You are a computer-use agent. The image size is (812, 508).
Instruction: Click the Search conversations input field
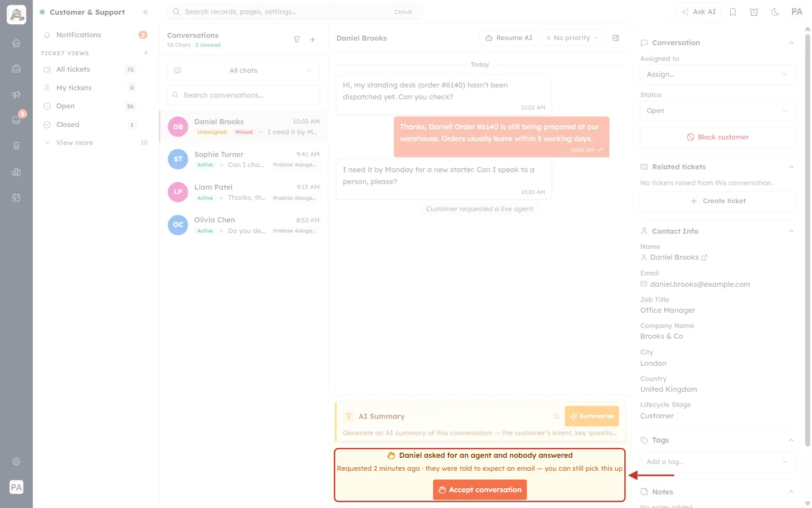click(243, 95)
